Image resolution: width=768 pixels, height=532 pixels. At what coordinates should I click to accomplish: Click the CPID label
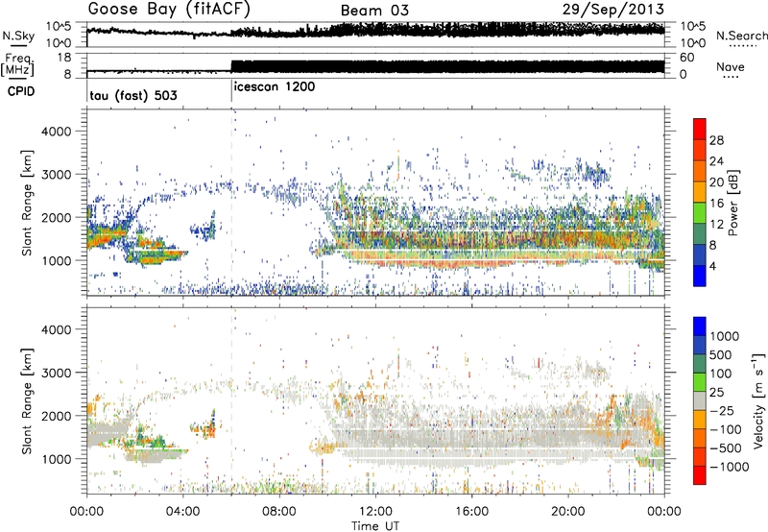21,91
